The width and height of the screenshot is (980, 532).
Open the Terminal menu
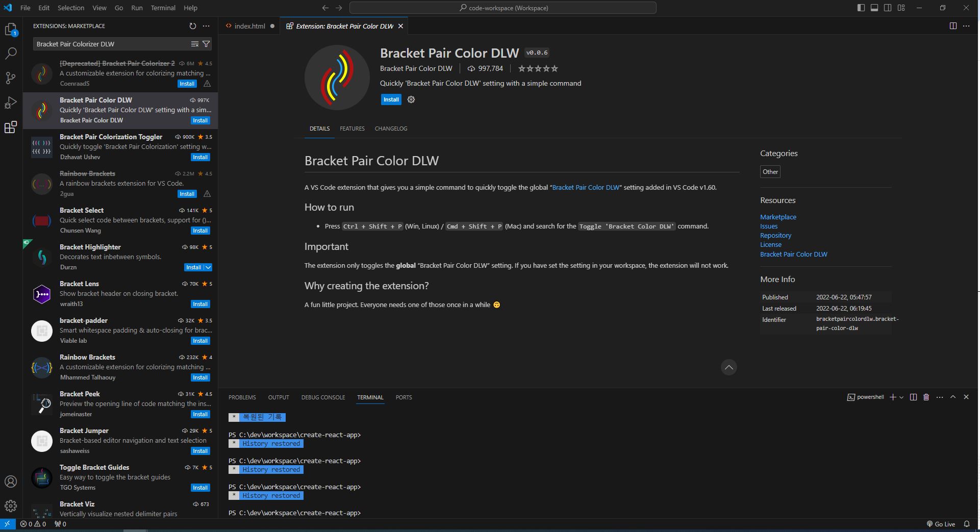click(163, 8)
